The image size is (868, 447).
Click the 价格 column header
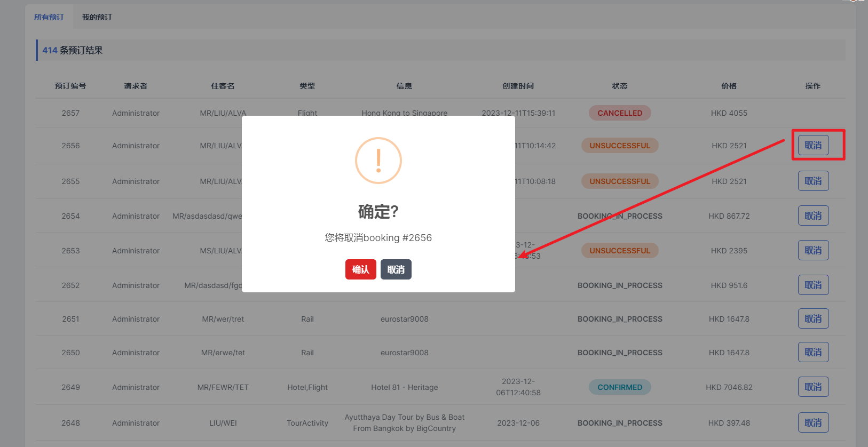tap(729, 86)
